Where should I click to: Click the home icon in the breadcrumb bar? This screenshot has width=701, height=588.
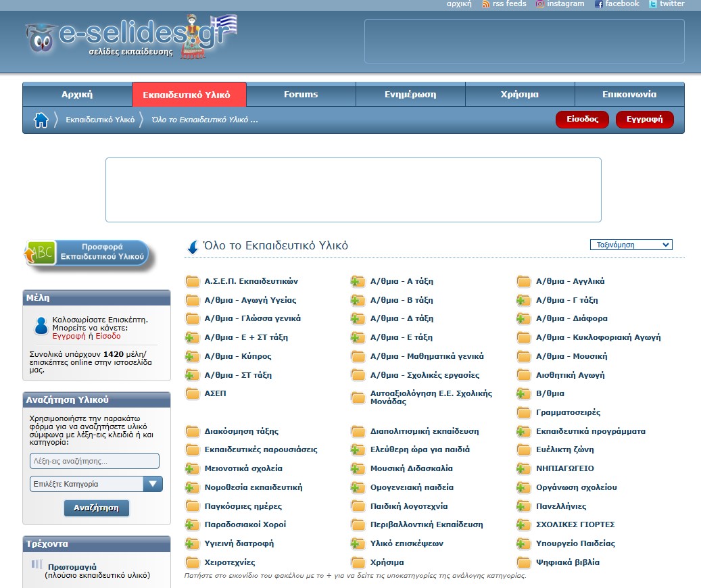pyautogui.click(x=41, y=120)
